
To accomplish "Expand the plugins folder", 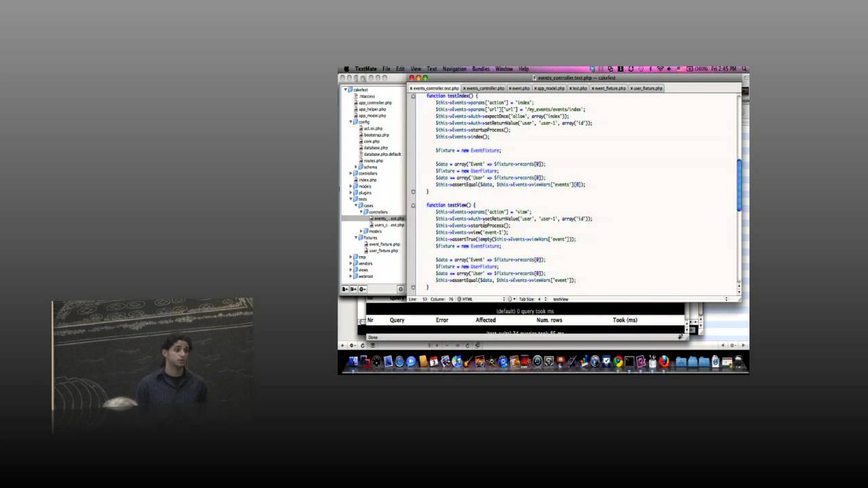I will [351, 192].
